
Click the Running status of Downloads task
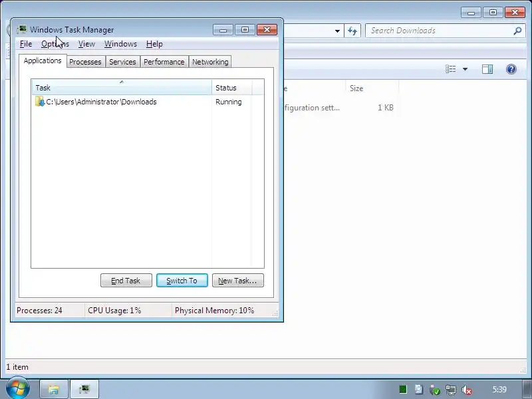(x=228, y=102)
